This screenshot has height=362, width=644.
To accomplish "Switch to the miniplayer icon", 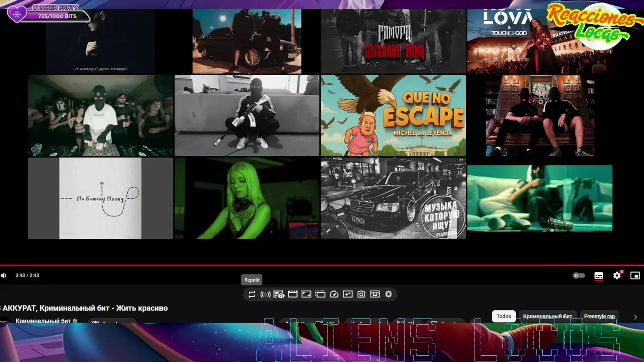I will (x=635, y=276).
